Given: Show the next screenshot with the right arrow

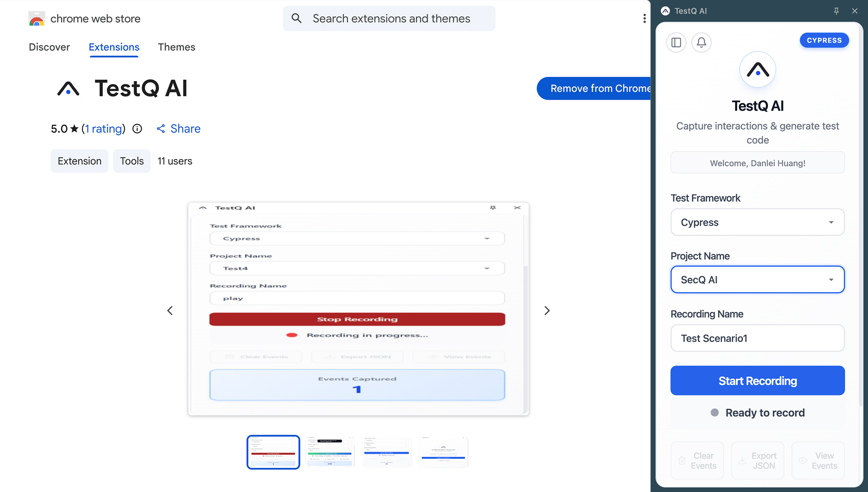Looking at the screenshot, I should pos(547,310).
